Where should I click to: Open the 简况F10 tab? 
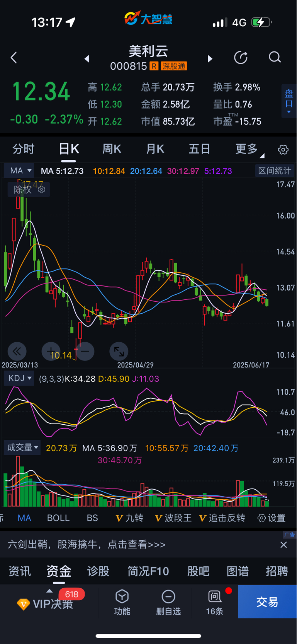[x=148, y=571]
